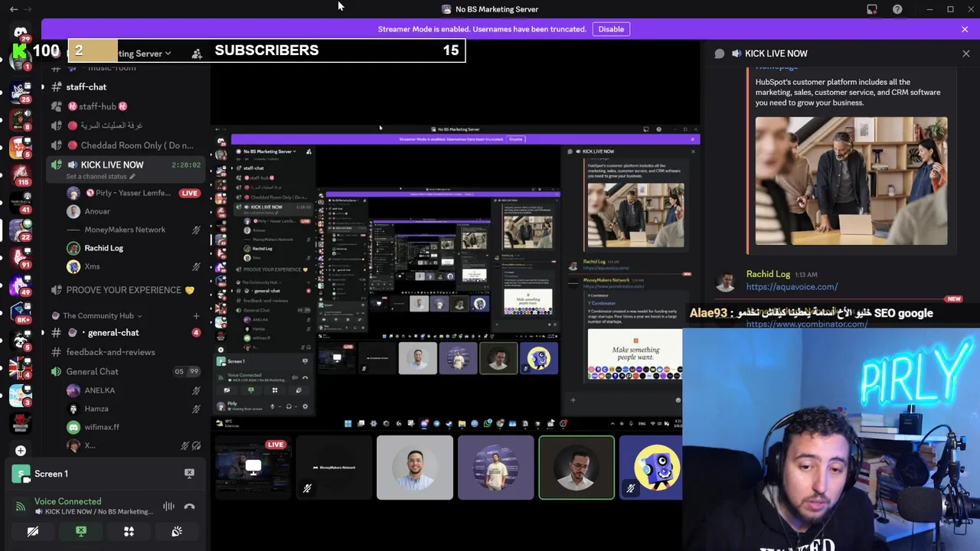Turn on camera in voice panel
The height and width of the screenshot is (551, 980).
pos(33,531)
